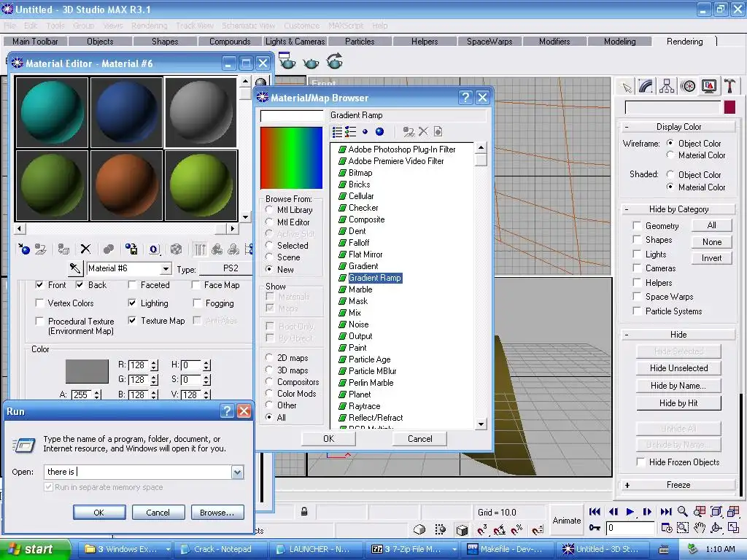Click Get Material icon in Material Editor
Viewport: 747px width, 560px height.
pyautogui.click(x=23, y=249)
